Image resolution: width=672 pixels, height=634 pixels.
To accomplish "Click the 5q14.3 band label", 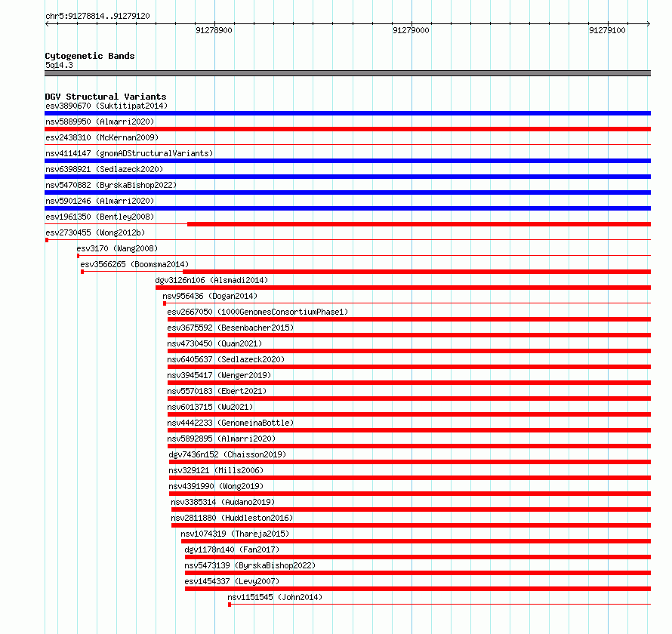I will tap(59, 65).
